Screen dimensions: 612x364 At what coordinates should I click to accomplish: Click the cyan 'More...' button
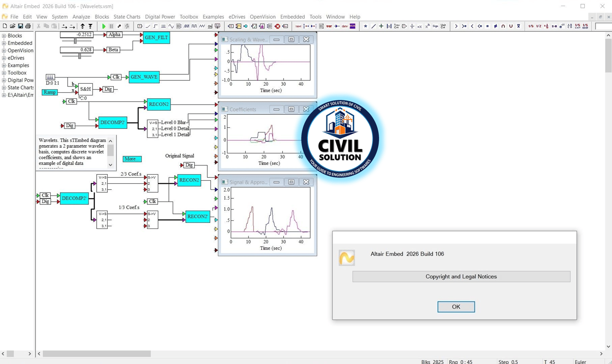(x=132, y=159)
